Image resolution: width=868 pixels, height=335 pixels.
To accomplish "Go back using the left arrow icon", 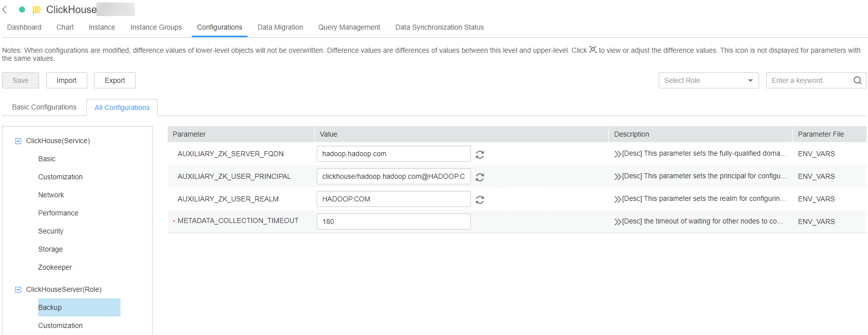I will 5,10.
